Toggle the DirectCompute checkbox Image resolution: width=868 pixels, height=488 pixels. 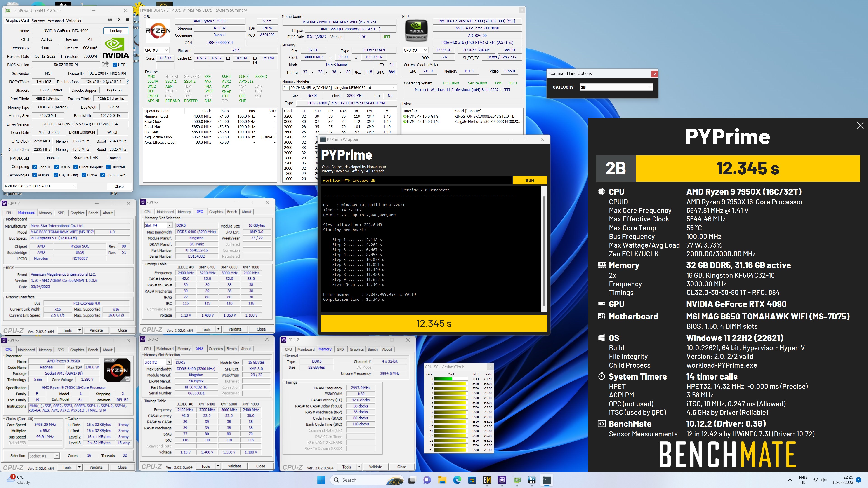[x=76, y=167]
